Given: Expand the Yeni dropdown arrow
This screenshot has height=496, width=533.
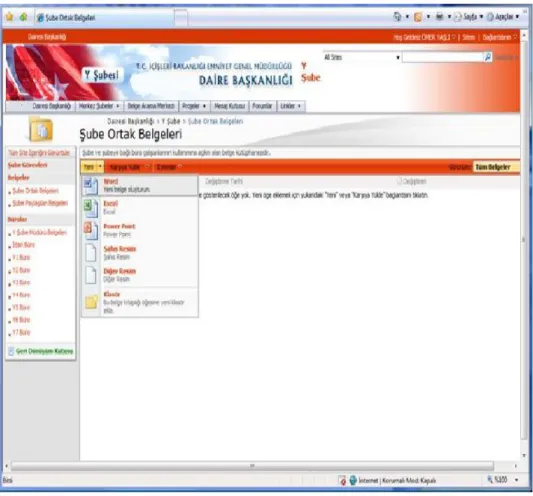Looking at the screenshot, I should (100, 167).
